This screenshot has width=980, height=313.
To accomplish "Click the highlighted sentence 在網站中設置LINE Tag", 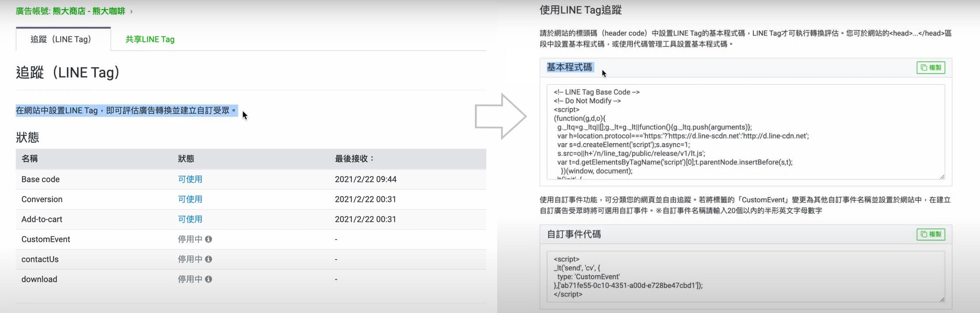I will point(126,111).
